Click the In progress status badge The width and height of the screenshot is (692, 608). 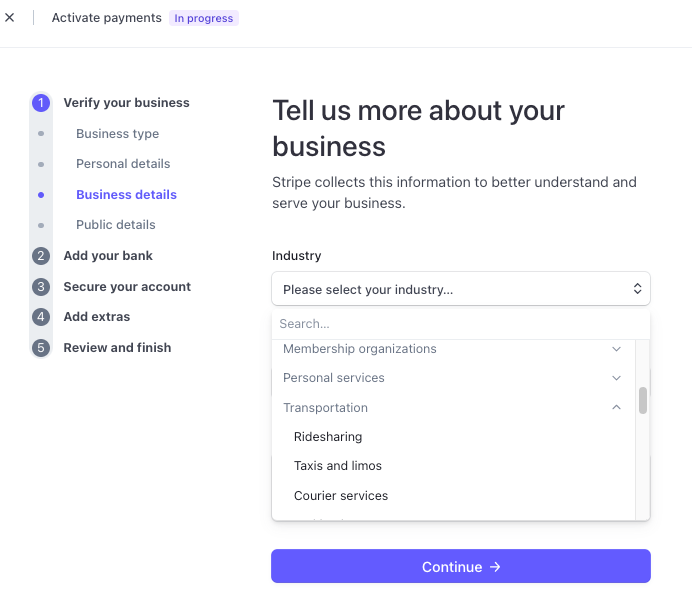tap(204, 18)
